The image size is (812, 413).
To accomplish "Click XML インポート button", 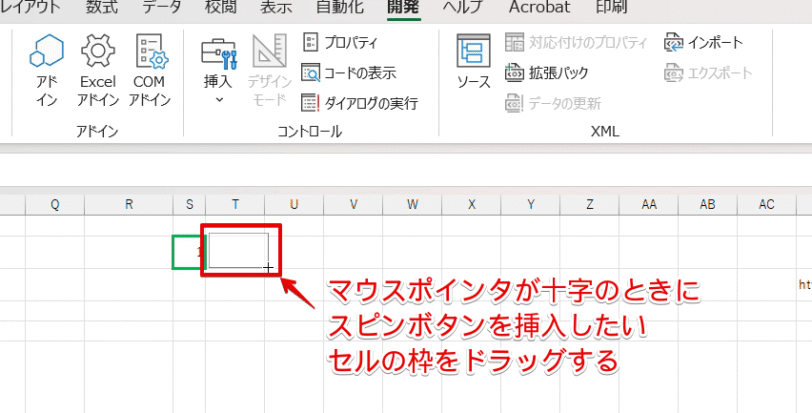I will coord(703,42).
